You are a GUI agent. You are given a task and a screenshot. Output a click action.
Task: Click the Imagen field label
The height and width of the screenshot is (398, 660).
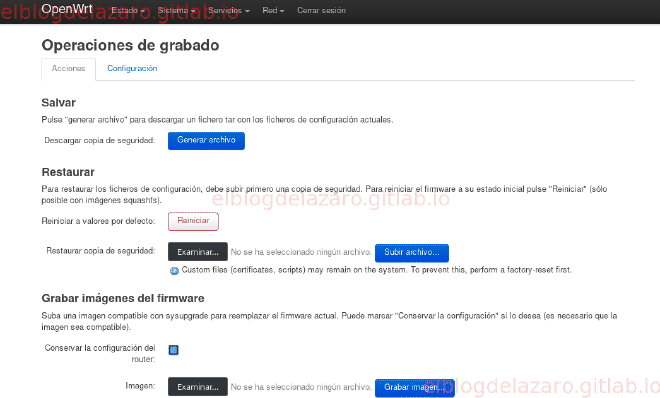pyautogui.click(x=140, y=386)
